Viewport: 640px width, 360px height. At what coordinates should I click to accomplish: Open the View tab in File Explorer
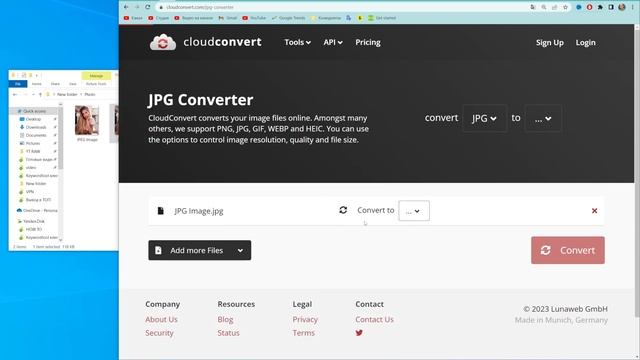[73, 84]
